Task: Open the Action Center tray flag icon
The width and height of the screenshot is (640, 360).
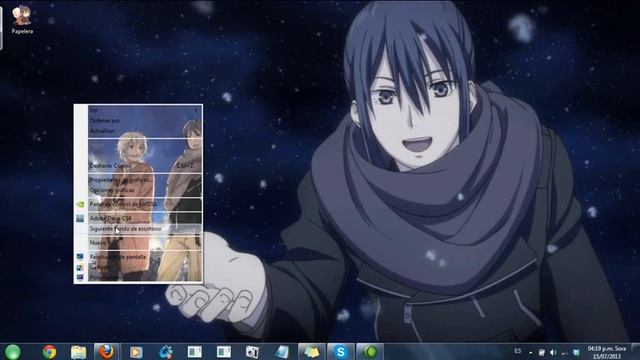Action: 541,352
